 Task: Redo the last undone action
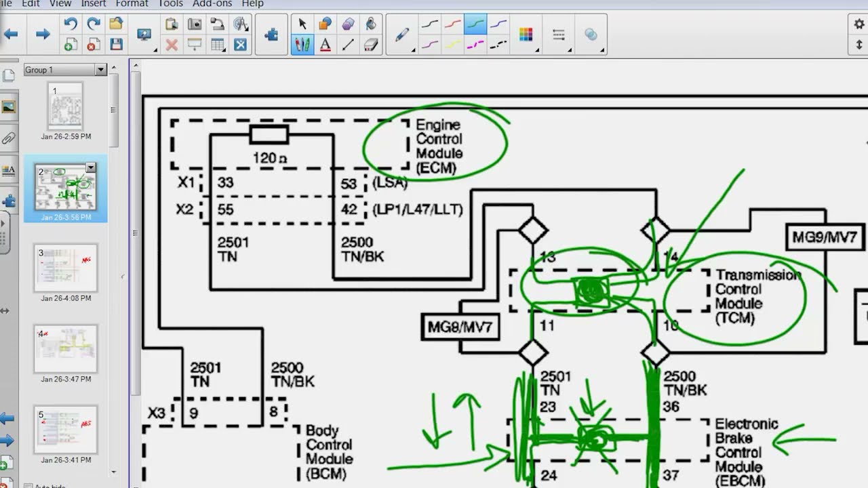pyautogui.click(x=94, y=24)
